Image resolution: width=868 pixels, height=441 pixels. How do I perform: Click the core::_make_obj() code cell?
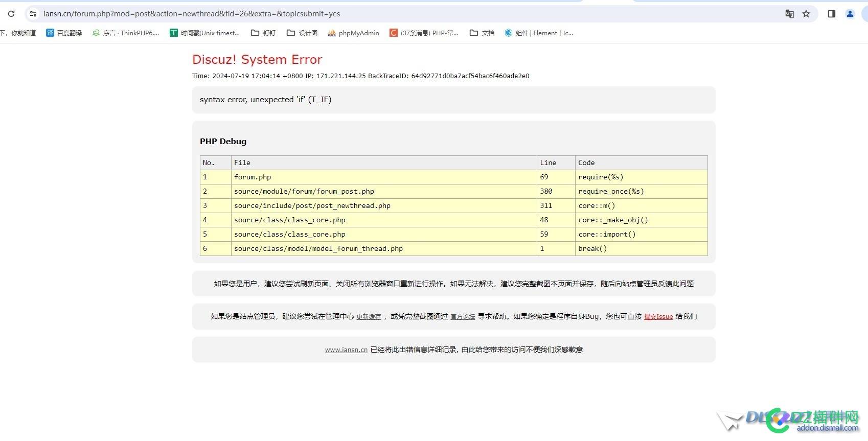pos(642,220)
